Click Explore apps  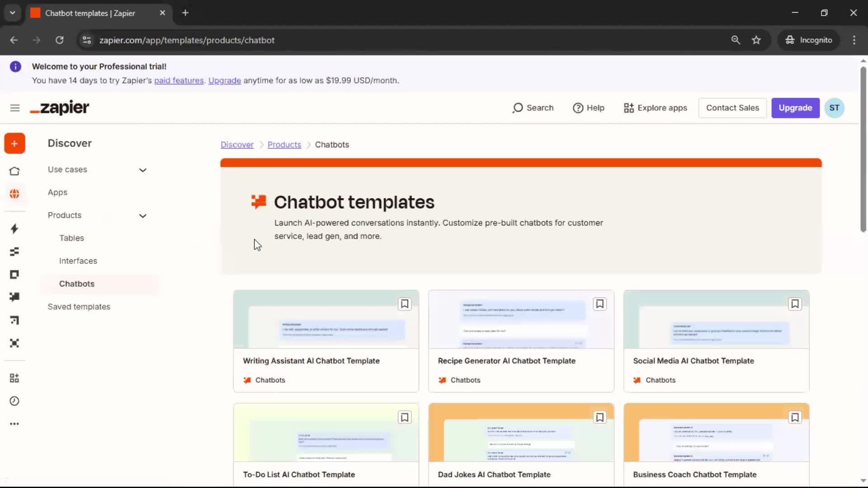click(656, 108)
